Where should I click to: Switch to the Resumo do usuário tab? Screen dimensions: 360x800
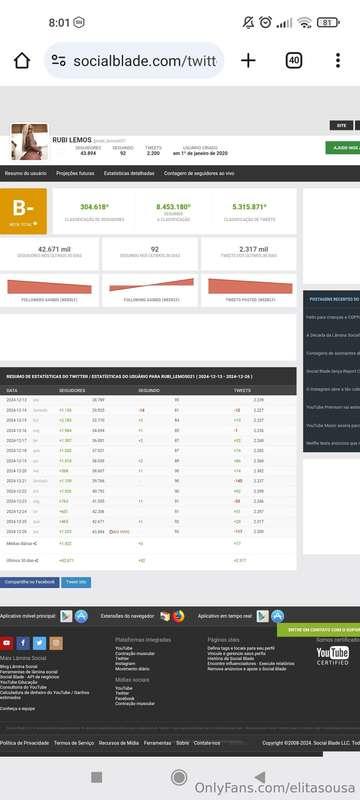click(x=25, y=173)
